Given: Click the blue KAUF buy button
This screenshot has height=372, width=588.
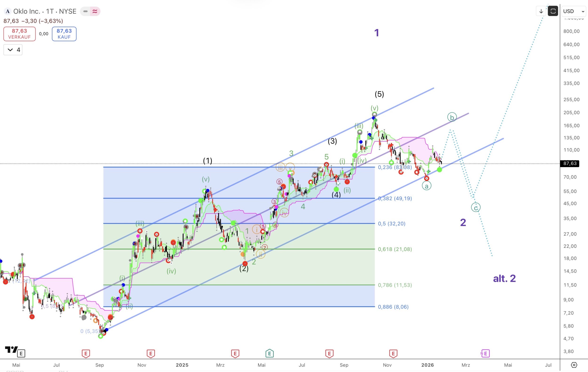Looking at the screenshot, I should click(x=64, y=34).
